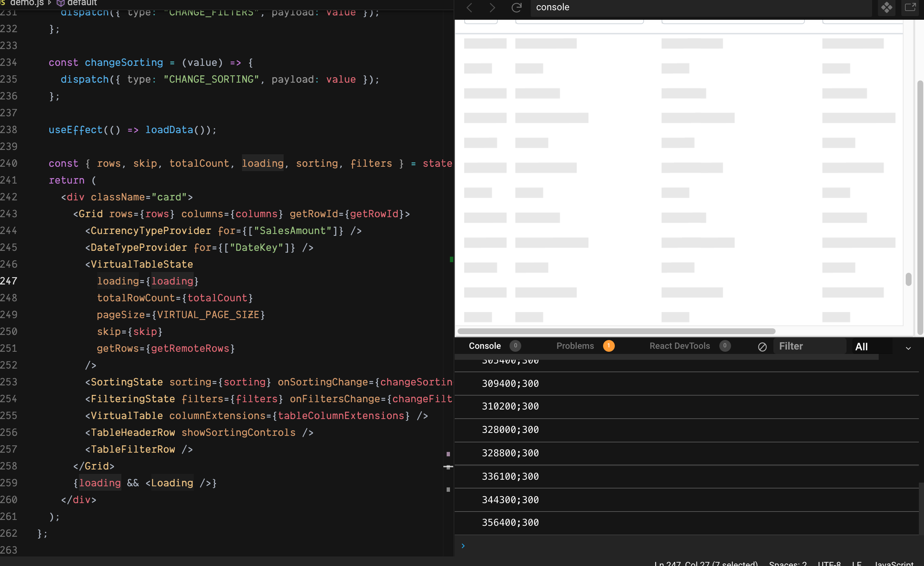
Task: Click the back navigation arrow
Action: click(x=469, y=8)
